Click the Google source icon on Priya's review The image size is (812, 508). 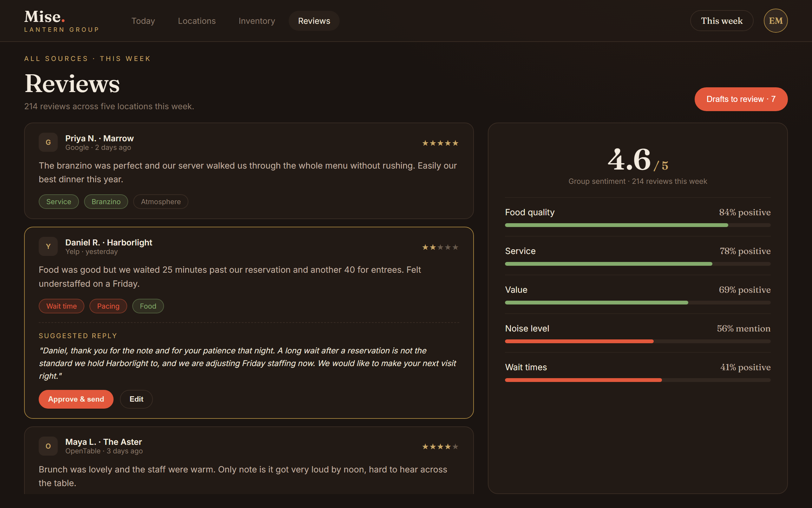pyautogui.click(x=48, y=143)
